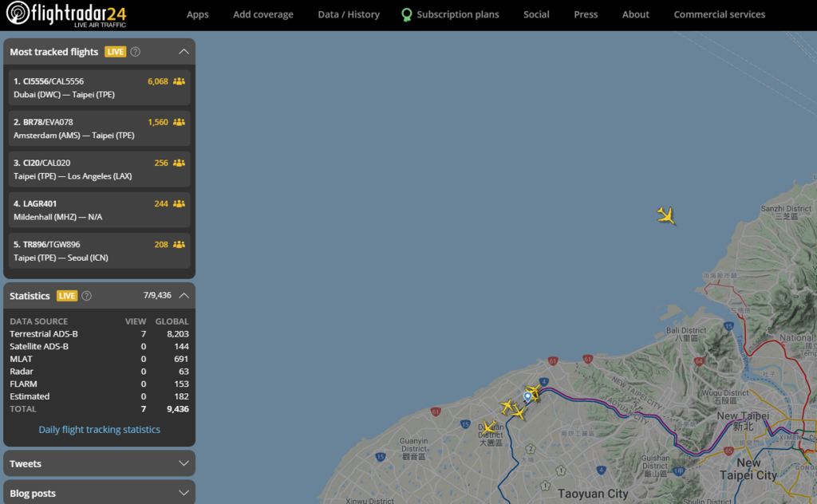Screen dimensions: 817x504
Task: Click Taoyuan City map label
Action: [x=593, y=494]
